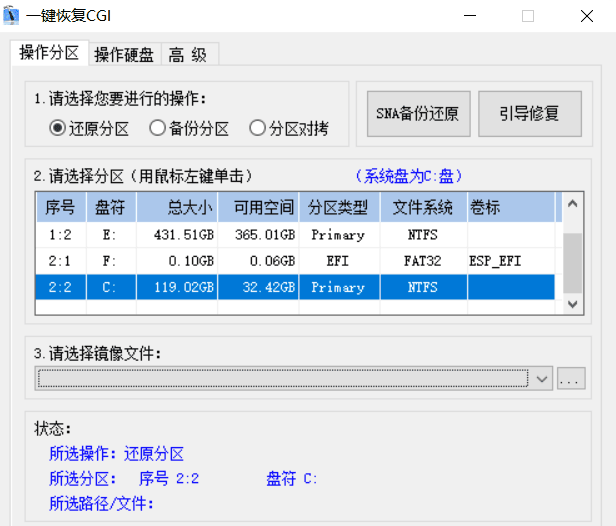Viewport: 616px width, 526px height.
Task: Sort by the 总大小 column header
Action: coord(177,207)
